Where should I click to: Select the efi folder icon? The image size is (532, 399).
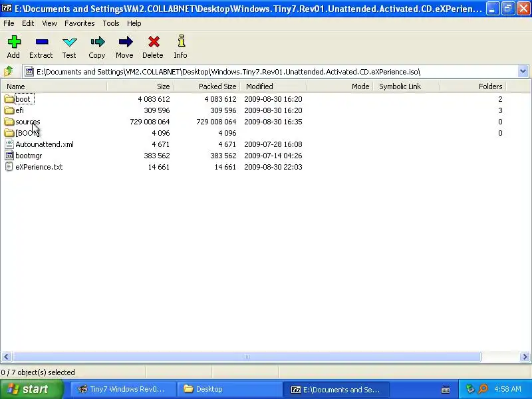9,110
